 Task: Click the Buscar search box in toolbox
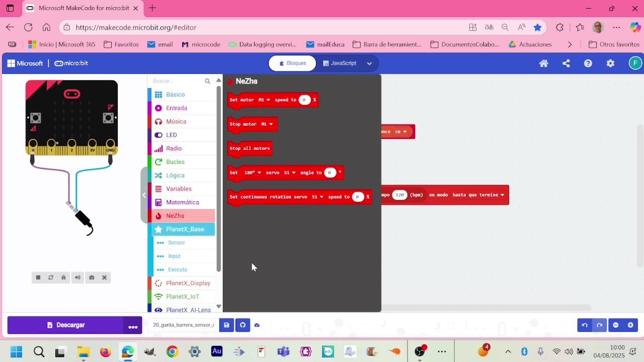pyautogui.click(x=177, y=81)
